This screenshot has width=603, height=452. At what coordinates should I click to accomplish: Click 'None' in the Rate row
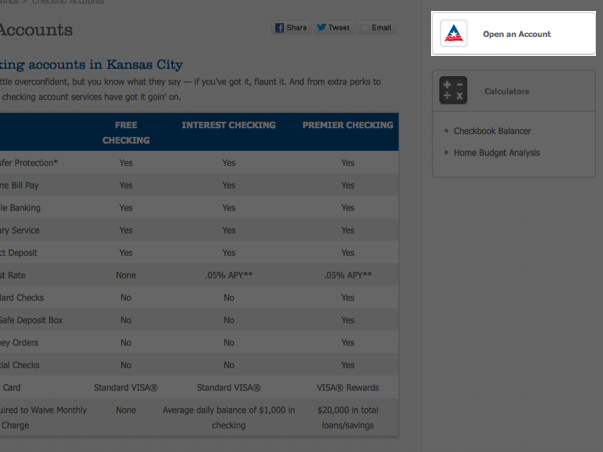coord(126,275)
